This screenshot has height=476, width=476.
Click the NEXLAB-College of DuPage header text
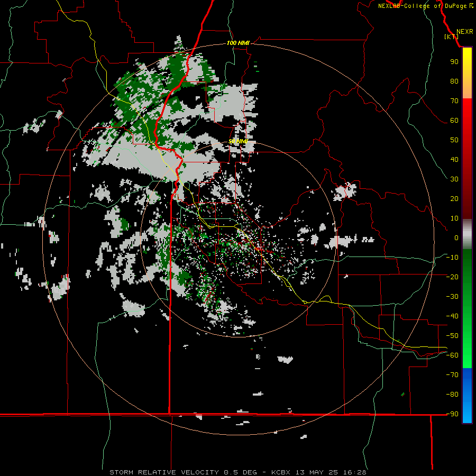coord(425,6)
